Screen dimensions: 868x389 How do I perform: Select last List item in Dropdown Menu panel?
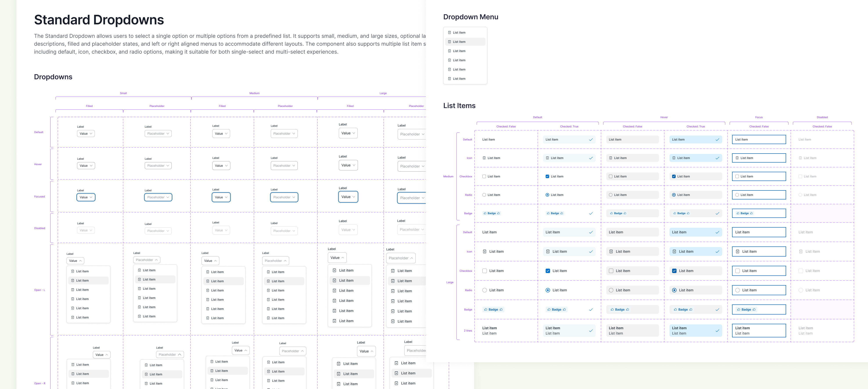(465, 79)
